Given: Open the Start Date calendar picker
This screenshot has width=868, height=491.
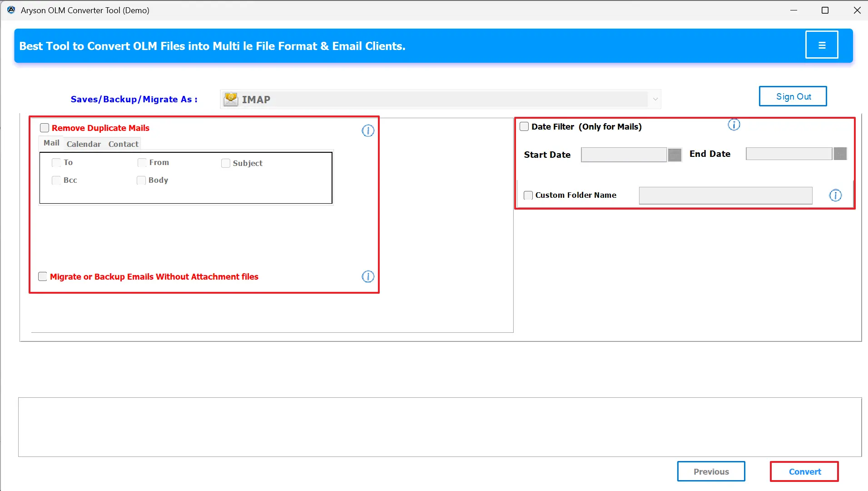Looking at the screenshot, I should pos(675,155).
